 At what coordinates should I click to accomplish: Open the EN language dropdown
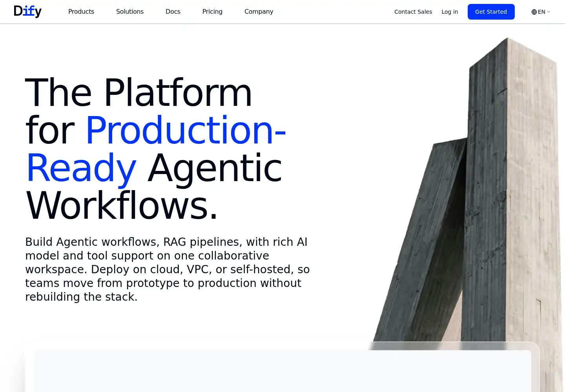point(541,12)
